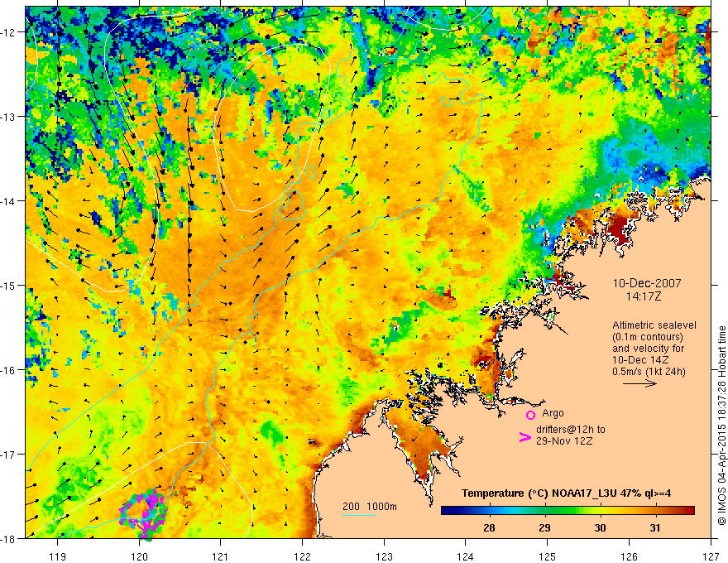This screenshot has width=728, height=563.
Task: Click the time label 14:17Z
Action: pyautogui.click(x=643, y=296)
